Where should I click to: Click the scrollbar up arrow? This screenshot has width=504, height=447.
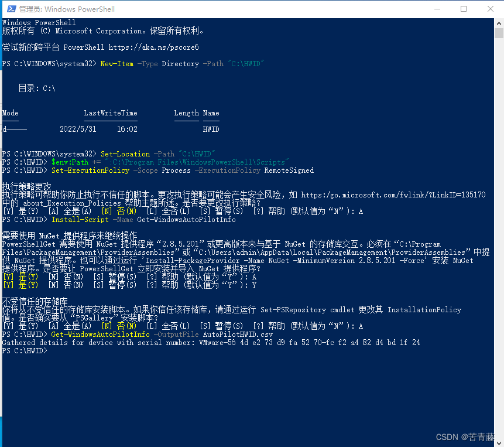point(499,23)
